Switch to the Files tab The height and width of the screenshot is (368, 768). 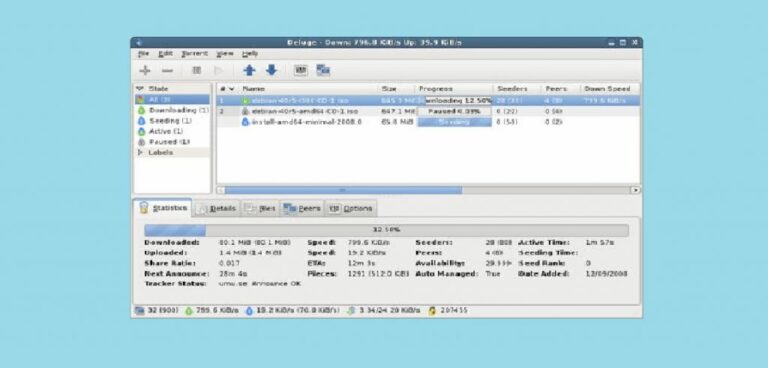point(260,208)
